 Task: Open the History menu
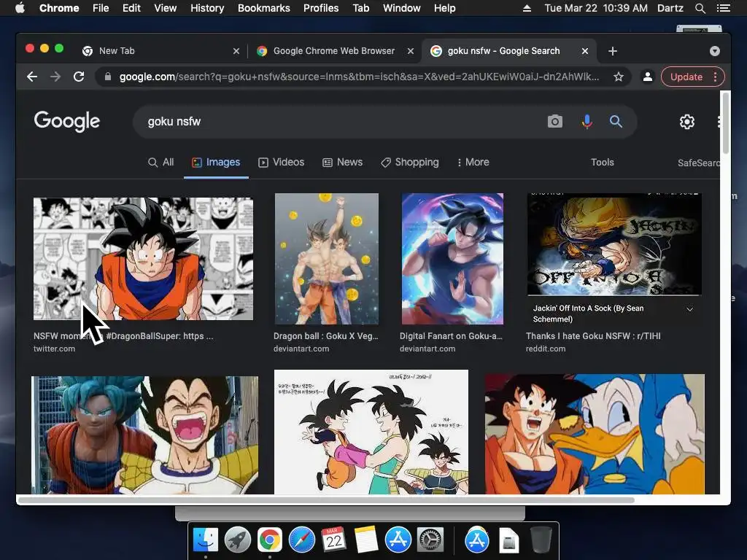pyautogui.click(x=207, y=8)
